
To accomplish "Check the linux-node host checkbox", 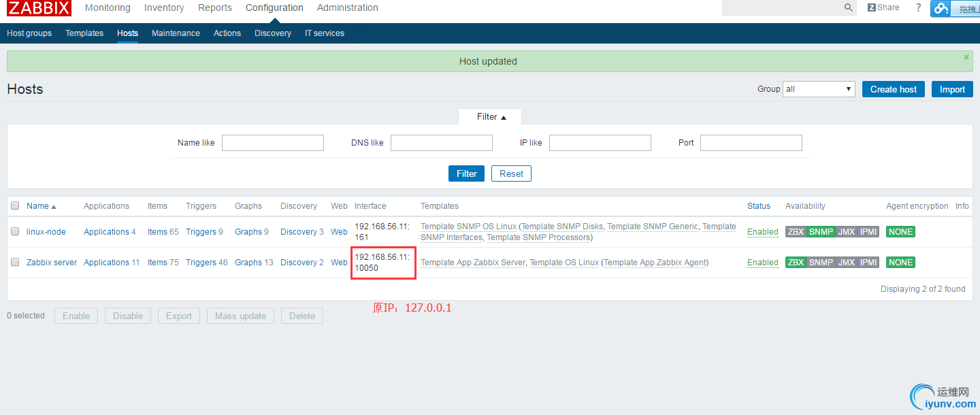I will pyautogui.click(x=15, y=232).
